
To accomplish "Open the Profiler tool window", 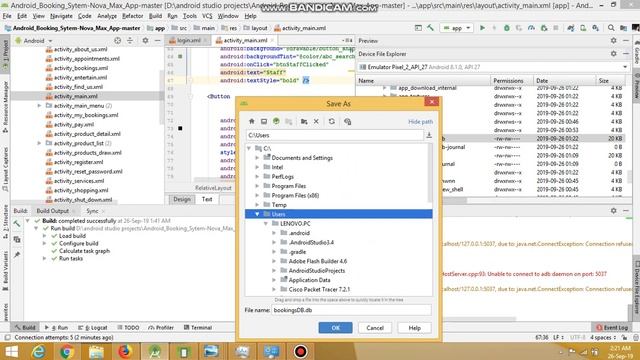I will pos(161,327).
